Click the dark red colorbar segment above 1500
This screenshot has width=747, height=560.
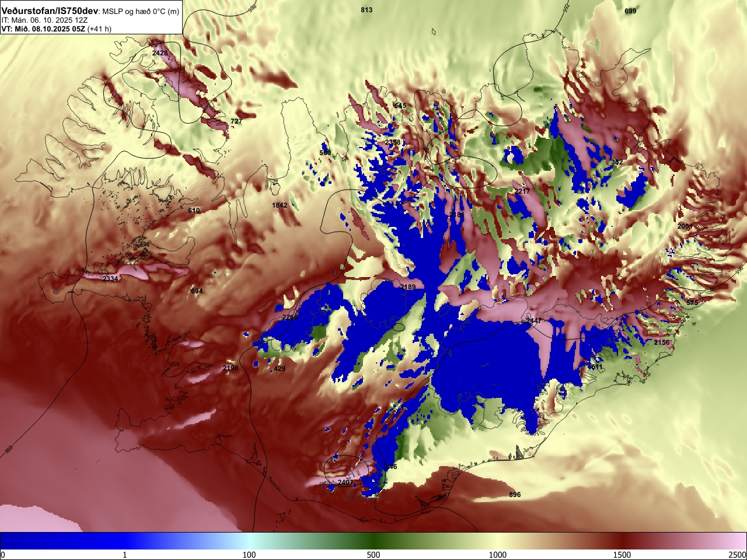coord(622,541)
